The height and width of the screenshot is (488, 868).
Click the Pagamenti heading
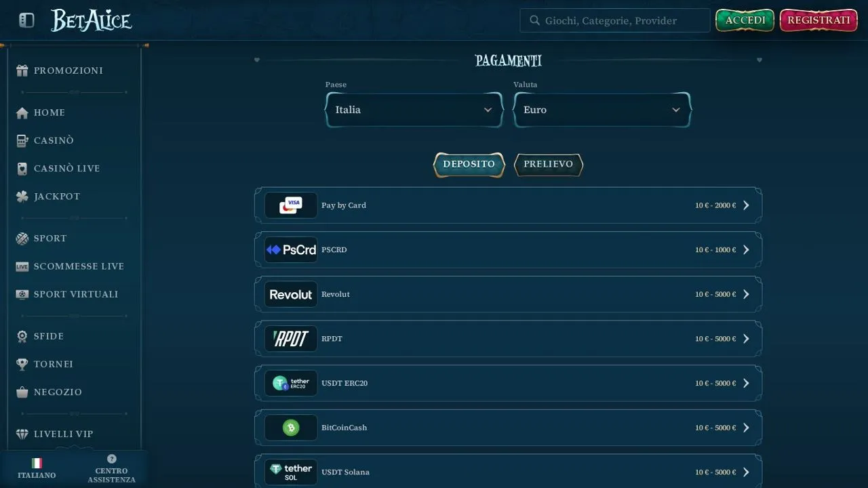tap(509, 61)
